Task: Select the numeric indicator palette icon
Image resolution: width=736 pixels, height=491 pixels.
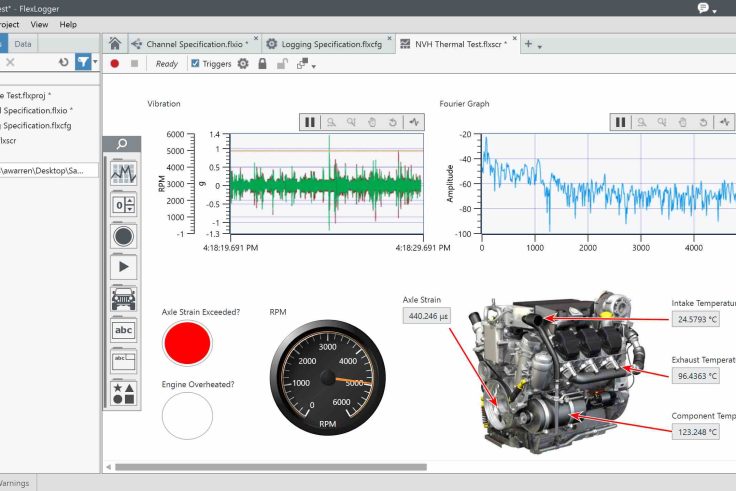Action: point(123,205)
